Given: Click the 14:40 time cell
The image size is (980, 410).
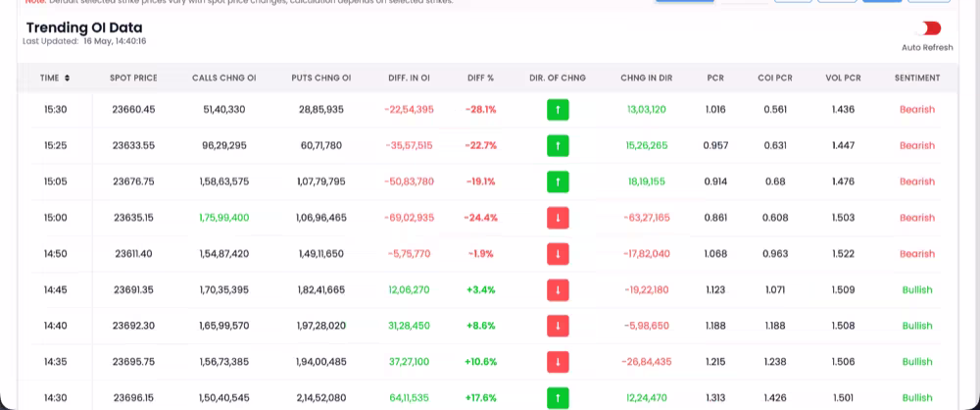Looking at the screenshot, I should tap(55, 326).
